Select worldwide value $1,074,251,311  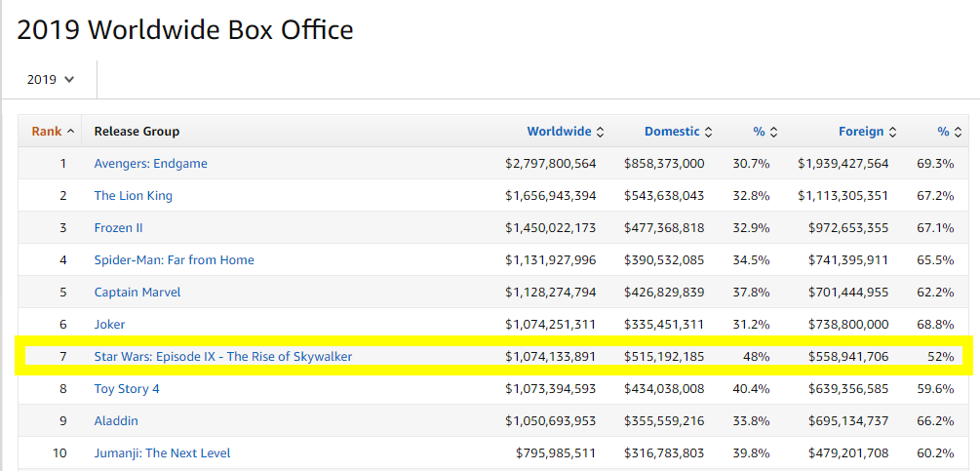point(551,324)
